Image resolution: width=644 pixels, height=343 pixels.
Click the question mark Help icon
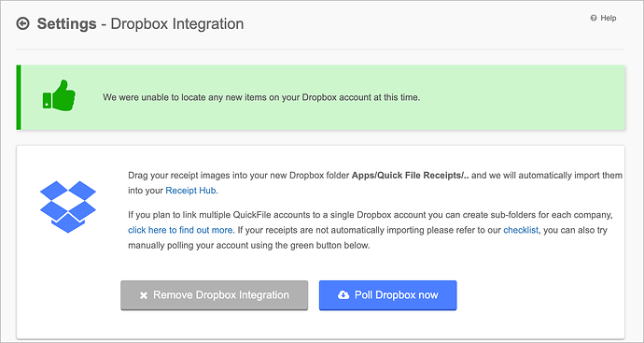pyautogui.click(x=593, y=18)
